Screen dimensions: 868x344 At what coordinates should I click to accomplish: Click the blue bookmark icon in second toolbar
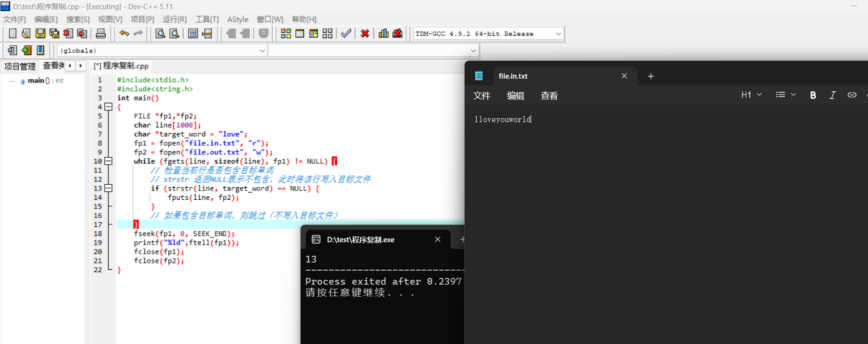(x=41, y=50)
